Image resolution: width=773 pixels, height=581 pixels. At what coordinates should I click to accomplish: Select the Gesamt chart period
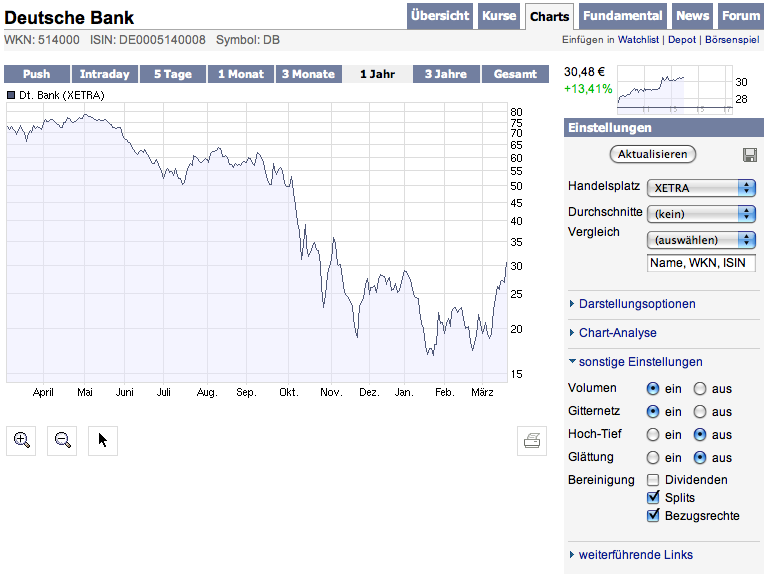coord(515,74)
